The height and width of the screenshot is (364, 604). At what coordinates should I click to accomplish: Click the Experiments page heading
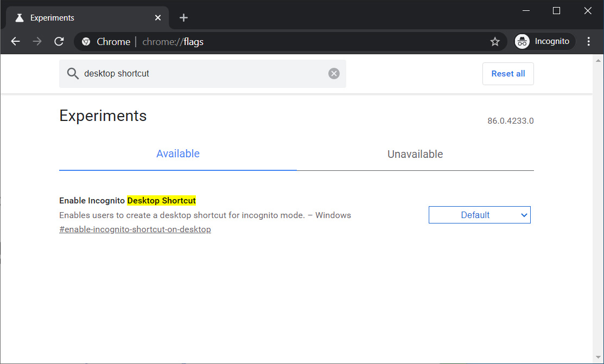pos(103,116)
